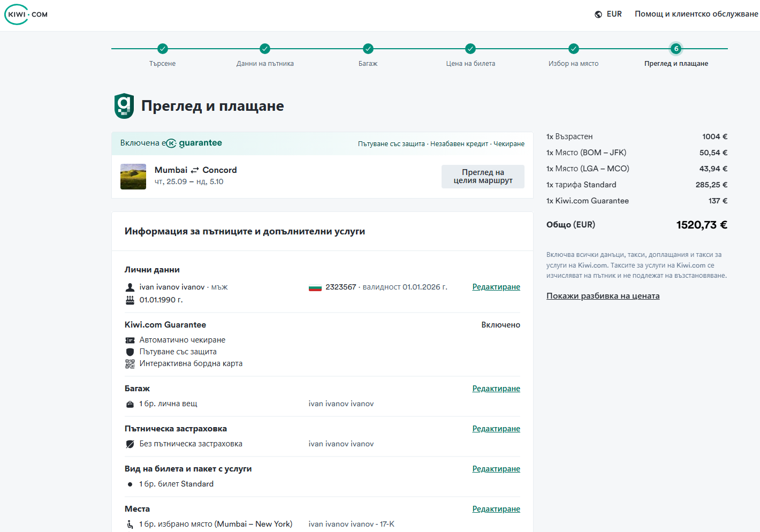Click the Цена на билета step checkmark
The image size is (760, 532).
(x=470, y=49)
